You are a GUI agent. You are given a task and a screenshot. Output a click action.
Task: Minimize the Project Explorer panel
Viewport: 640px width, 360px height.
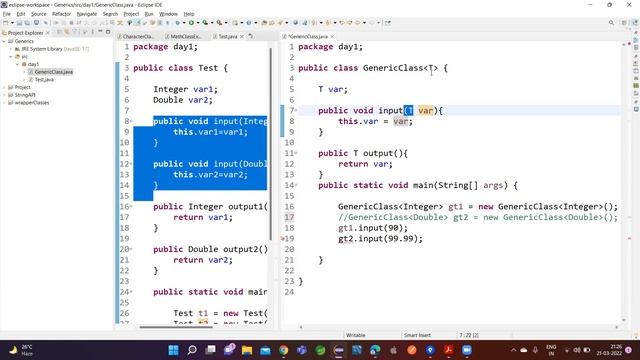(100, 31)
